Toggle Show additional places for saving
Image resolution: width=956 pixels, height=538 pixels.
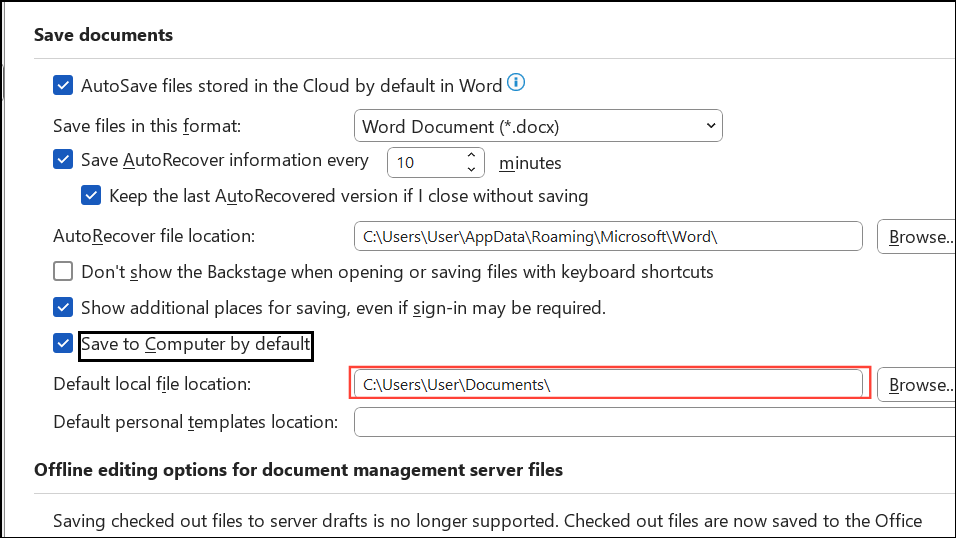63,308
